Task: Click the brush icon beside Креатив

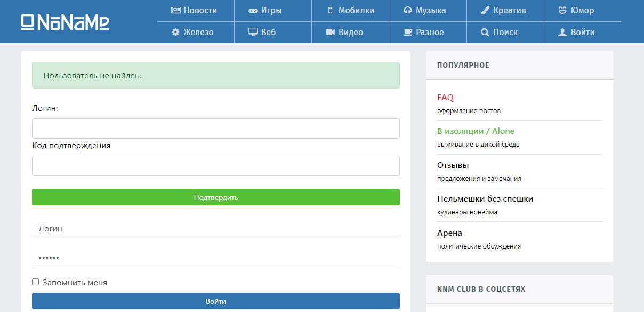Action: pyautogui.click(x=485, y=10)
